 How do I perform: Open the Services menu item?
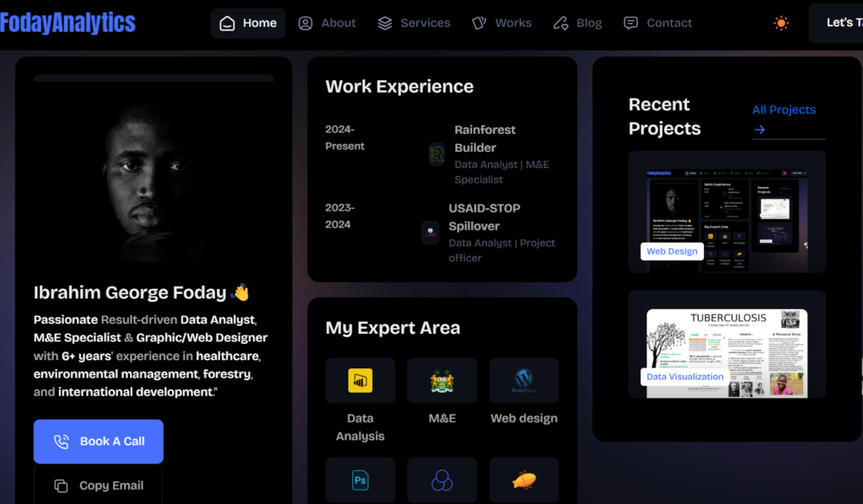414,23
